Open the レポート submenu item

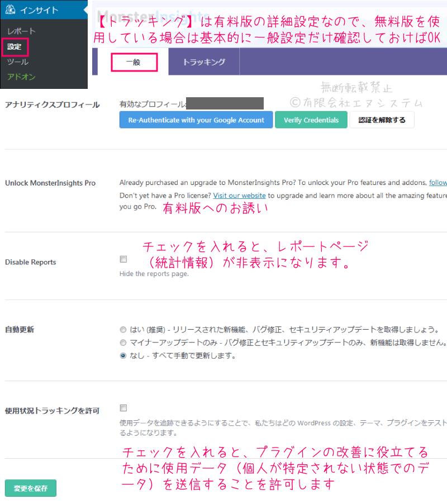pyautogui.click(x=21, y=31)
